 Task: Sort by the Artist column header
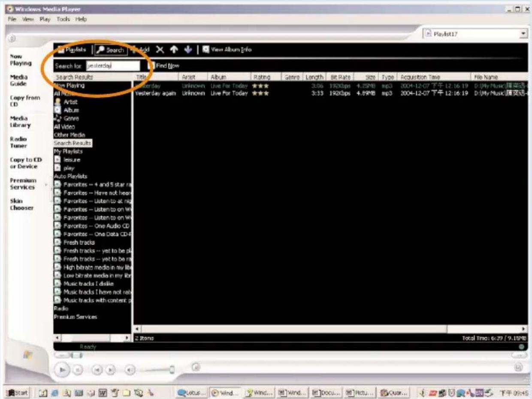tap(192, 77)
